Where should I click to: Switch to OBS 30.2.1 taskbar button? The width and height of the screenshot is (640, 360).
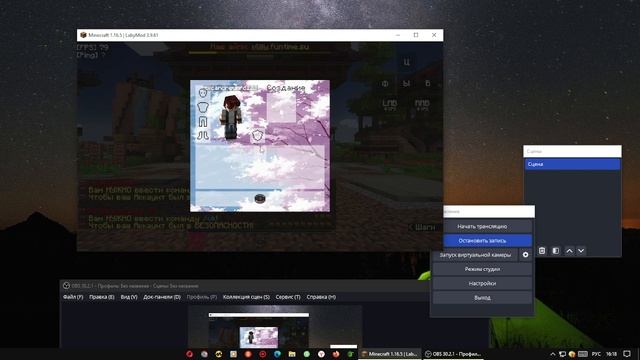point(453,354)
